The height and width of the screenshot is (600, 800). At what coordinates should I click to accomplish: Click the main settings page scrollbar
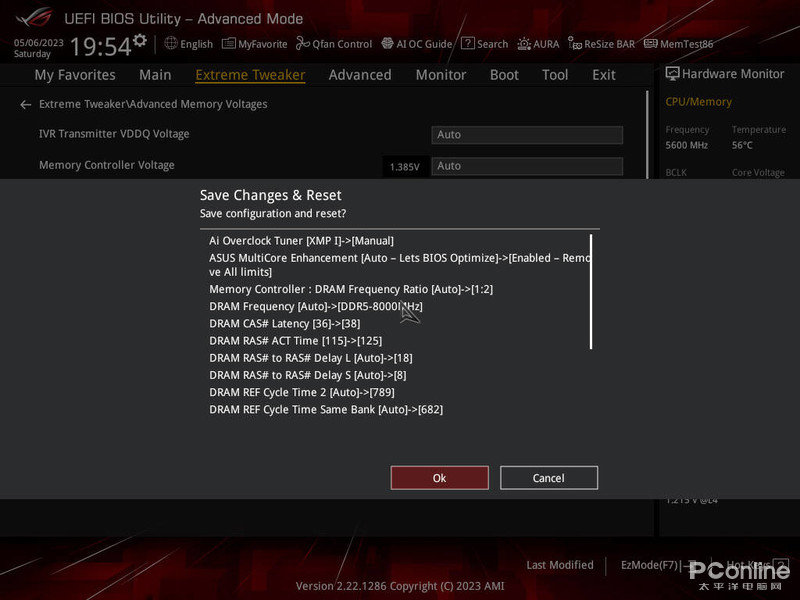point(647,135)
